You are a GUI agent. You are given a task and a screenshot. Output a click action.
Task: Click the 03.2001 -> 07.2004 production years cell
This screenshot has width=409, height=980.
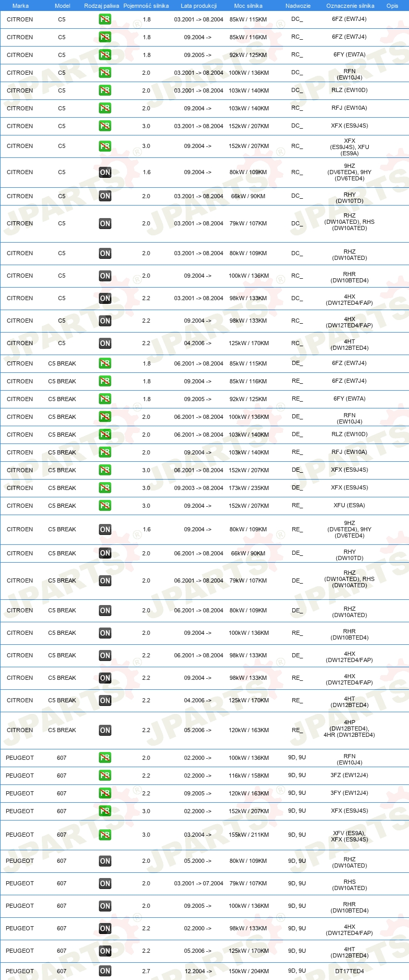(199, 883)
